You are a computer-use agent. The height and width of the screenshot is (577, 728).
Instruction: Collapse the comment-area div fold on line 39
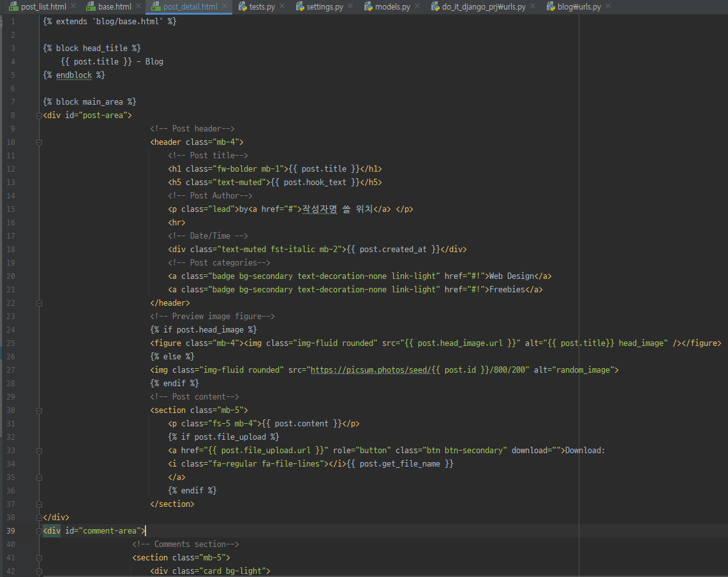tap(39, 531)
